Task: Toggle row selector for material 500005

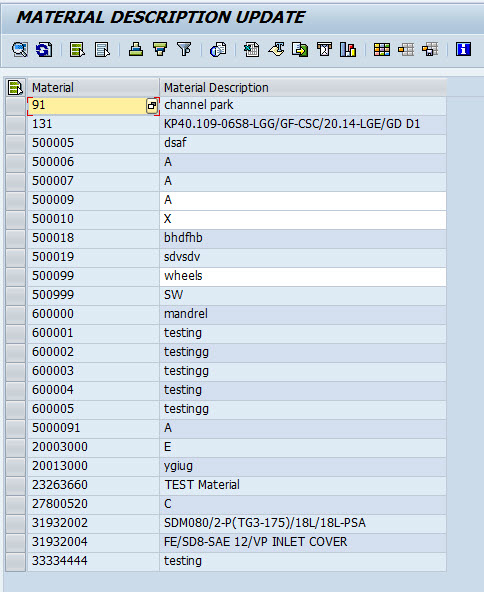Action: (15, 144)
